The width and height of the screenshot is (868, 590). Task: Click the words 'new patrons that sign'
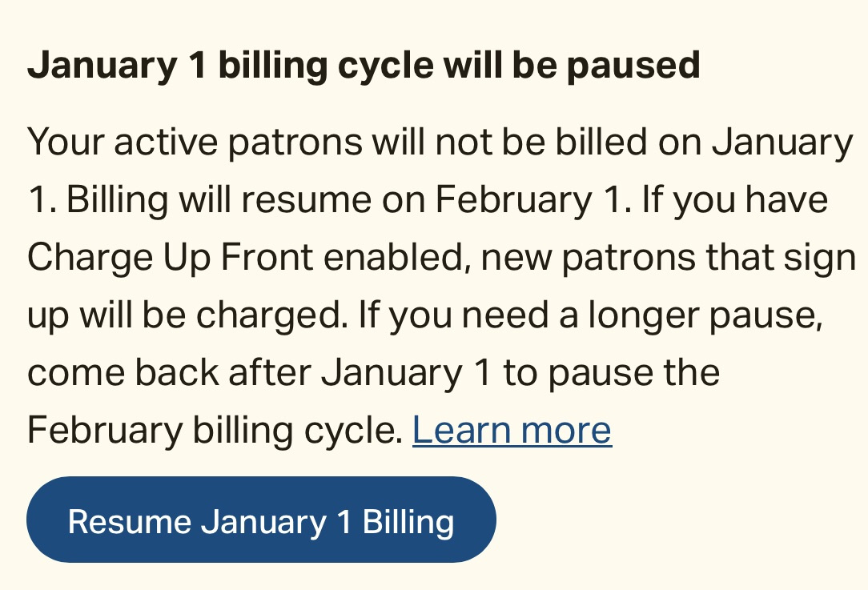[668, 258]
